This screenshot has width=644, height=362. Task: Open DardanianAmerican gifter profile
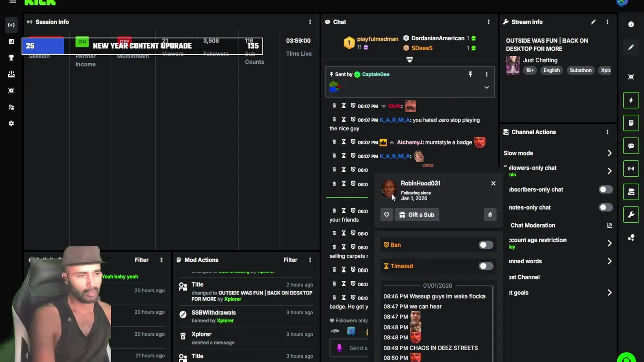pyautogui.click(x=438, y=38)
